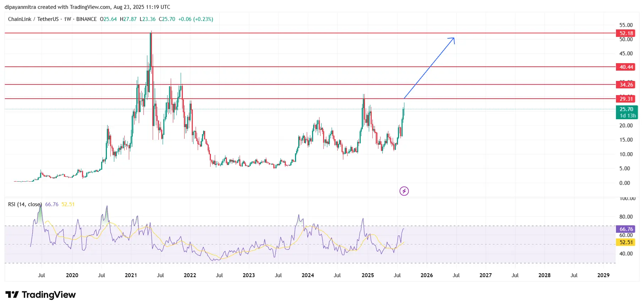Screen dimensions: 644x308
Task: Click the 2029 label on time axis
Action: pos(603,275)
